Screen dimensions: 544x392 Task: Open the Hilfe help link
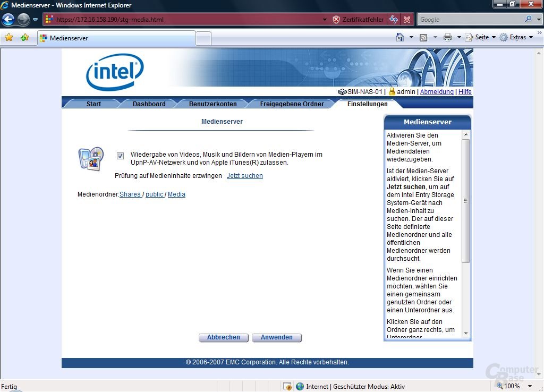[x=465, y=91]
